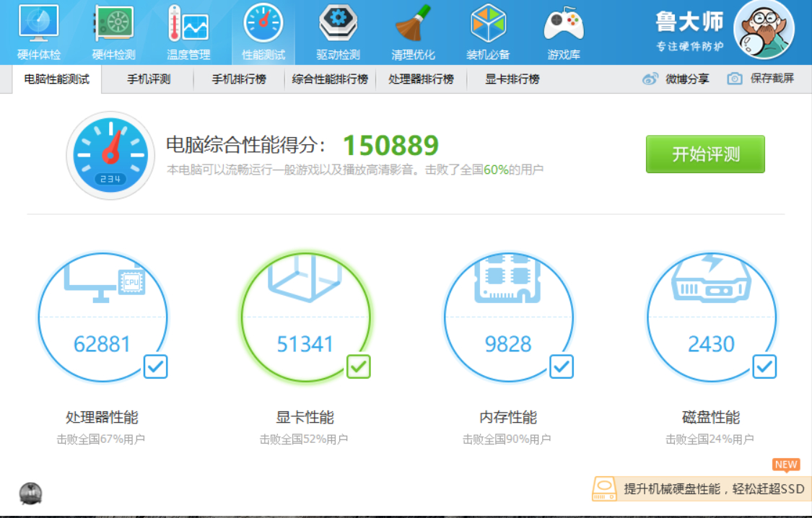Switch to the 电脑性能测试 tab
This screenshot has width=812, height=518.
57,79
